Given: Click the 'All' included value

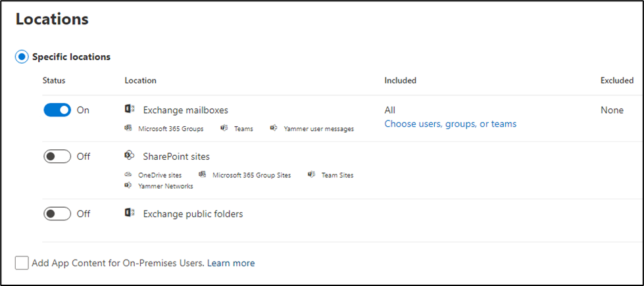Looking at the screenshot, I should coord(390,110).
